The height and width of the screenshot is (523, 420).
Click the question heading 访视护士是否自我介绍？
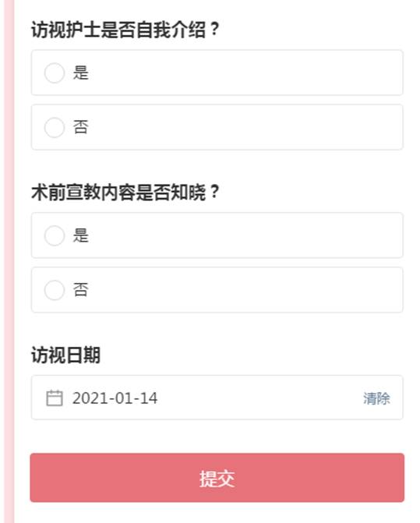click(x=125, y=30)
